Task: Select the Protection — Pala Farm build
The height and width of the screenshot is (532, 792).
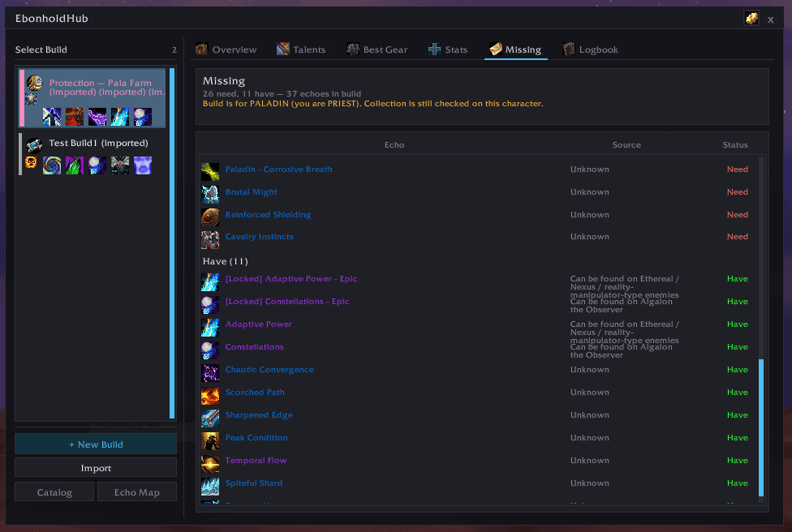Action: 93,98
